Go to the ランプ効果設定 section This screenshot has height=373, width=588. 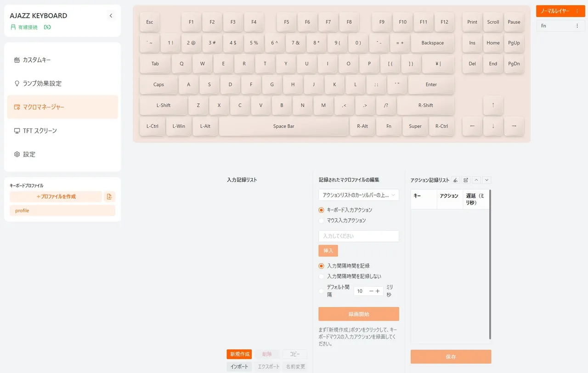(42, 84)
